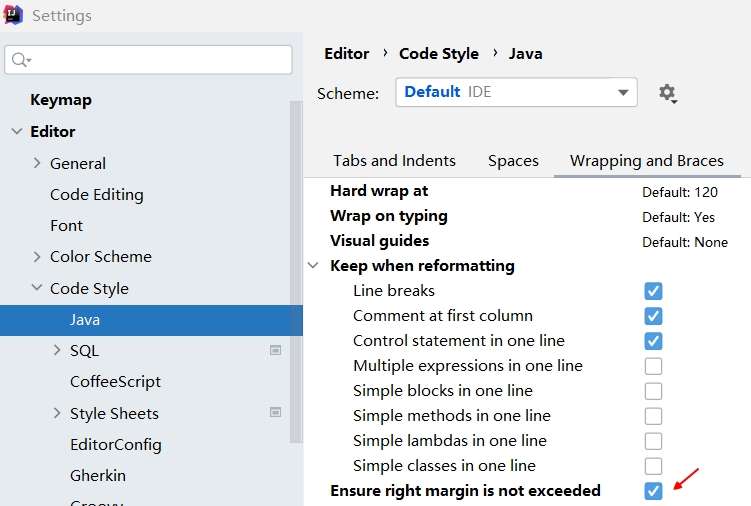The width and height of the screenshot is (751, 506).
Task: Expand the General tree node
Action: (x=37, y=163)
